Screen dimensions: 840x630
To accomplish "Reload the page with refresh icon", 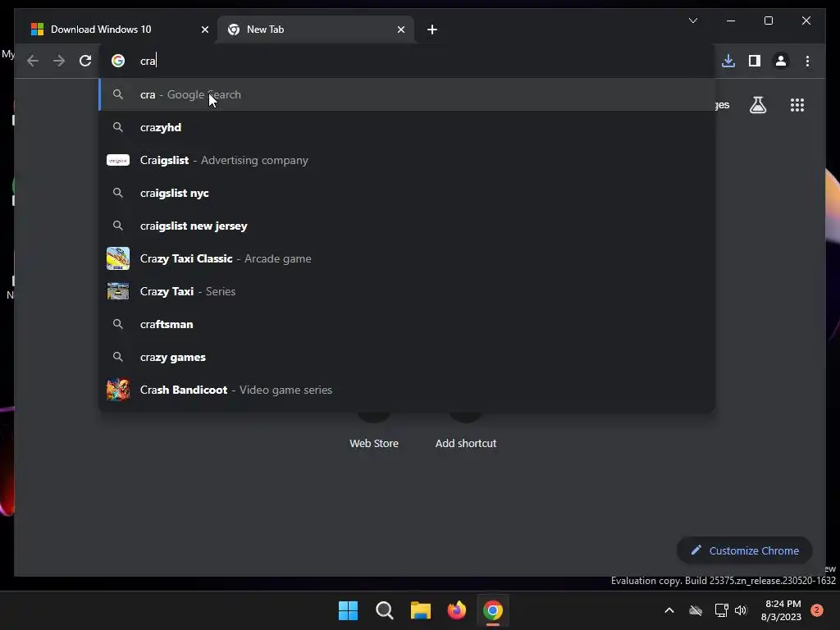I will tap(85, 61).
